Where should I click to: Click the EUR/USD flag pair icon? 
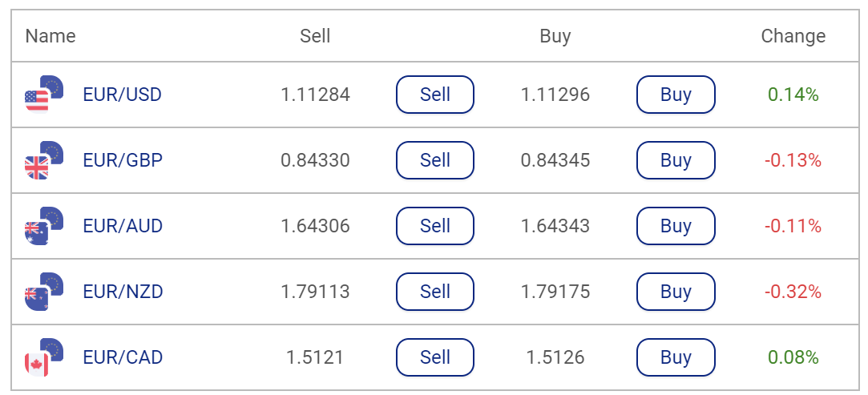(44, 94)
